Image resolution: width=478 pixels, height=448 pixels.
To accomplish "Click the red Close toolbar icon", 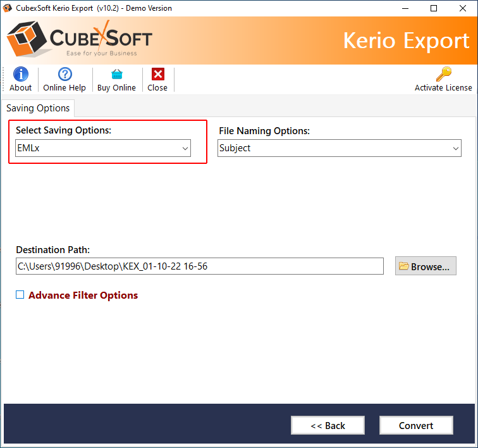I will click(158, 74).
